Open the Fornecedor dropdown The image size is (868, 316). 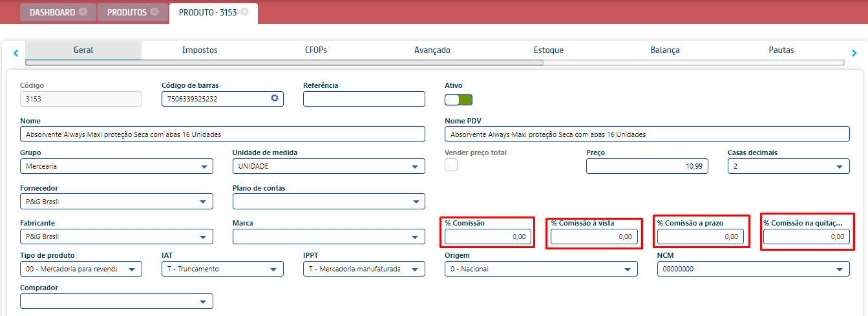point(116,202)
